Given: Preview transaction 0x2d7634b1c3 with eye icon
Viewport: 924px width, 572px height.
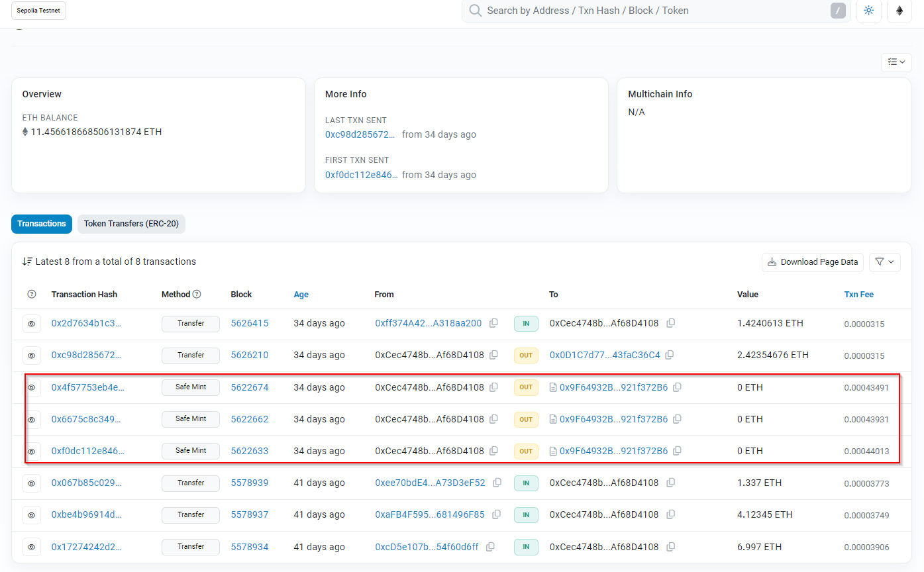Looking at the screenshot, I should (x=31, y=324).
